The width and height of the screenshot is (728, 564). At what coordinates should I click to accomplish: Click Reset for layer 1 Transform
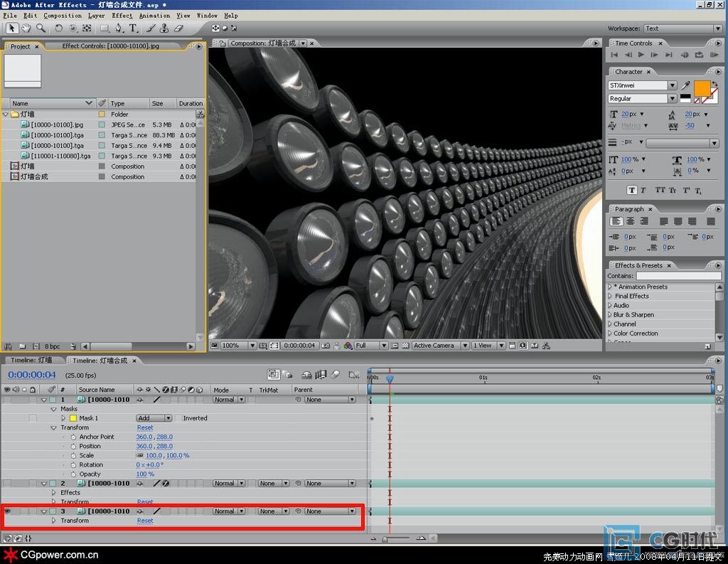click(145, 427)
